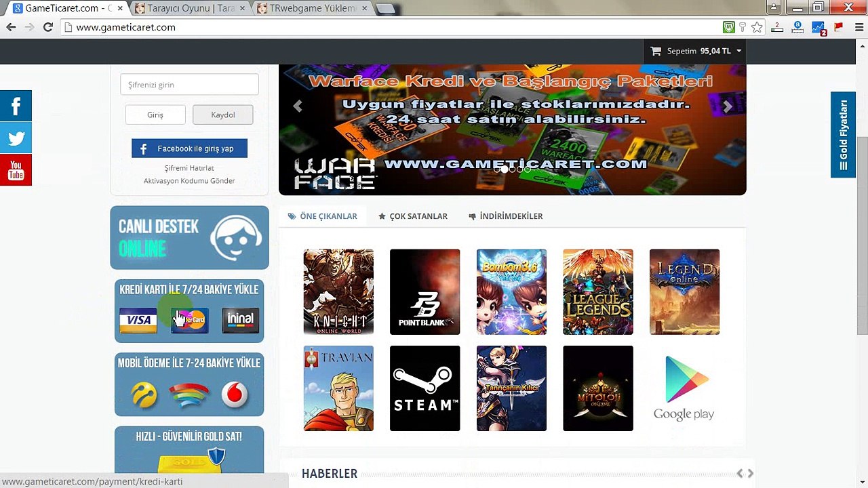
Task: Go to previous news item in Haberler
Action: (x=740, y=474)
